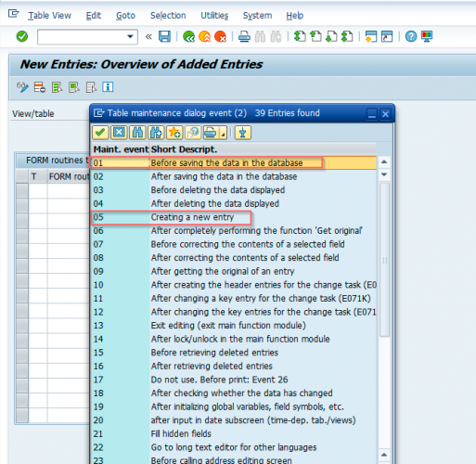Select event 22 Go to long text editor

click(x=234, y=447)
